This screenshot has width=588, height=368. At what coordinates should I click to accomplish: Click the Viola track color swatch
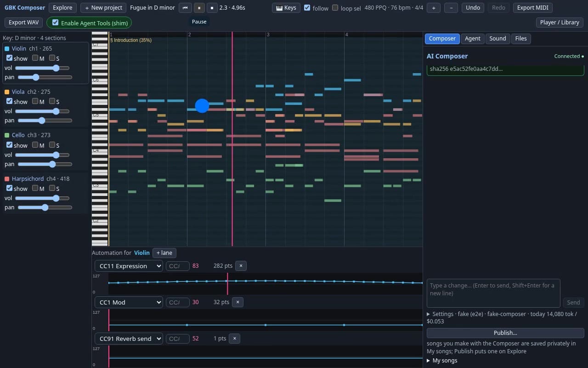coord(7,92)
